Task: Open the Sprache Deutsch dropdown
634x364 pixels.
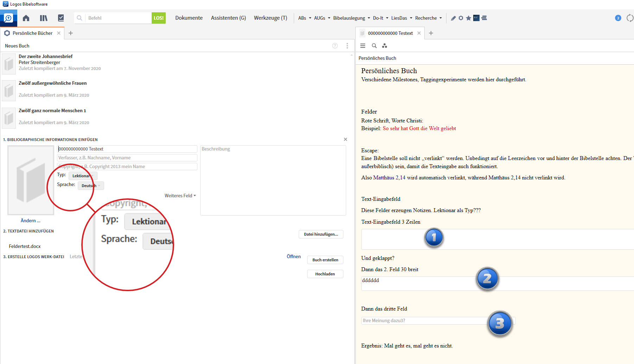Action: pyautogui.click(x=91, y=186)
